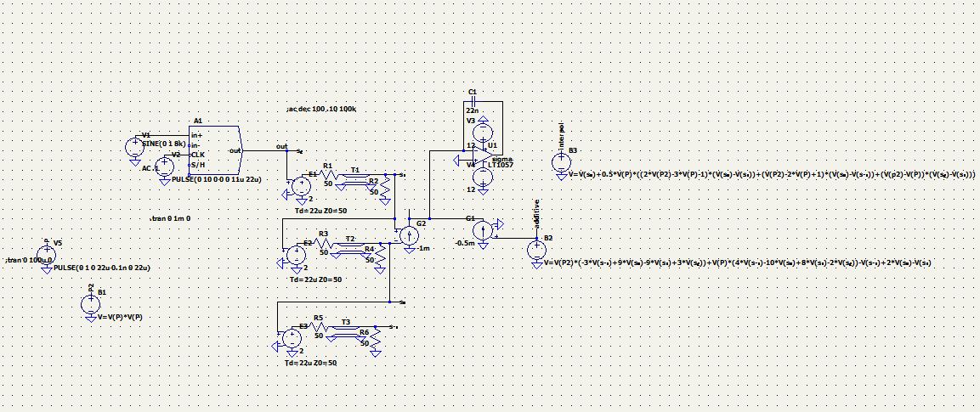The image size is (980, 412).
Task: Click the G1 value -0.5m
Action: point(464,244)
